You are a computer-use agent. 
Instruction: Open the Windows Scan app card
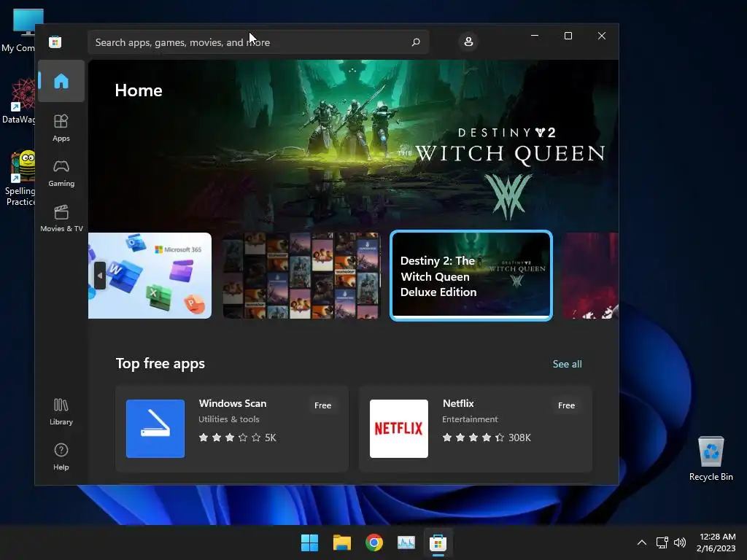click(232, 429)
